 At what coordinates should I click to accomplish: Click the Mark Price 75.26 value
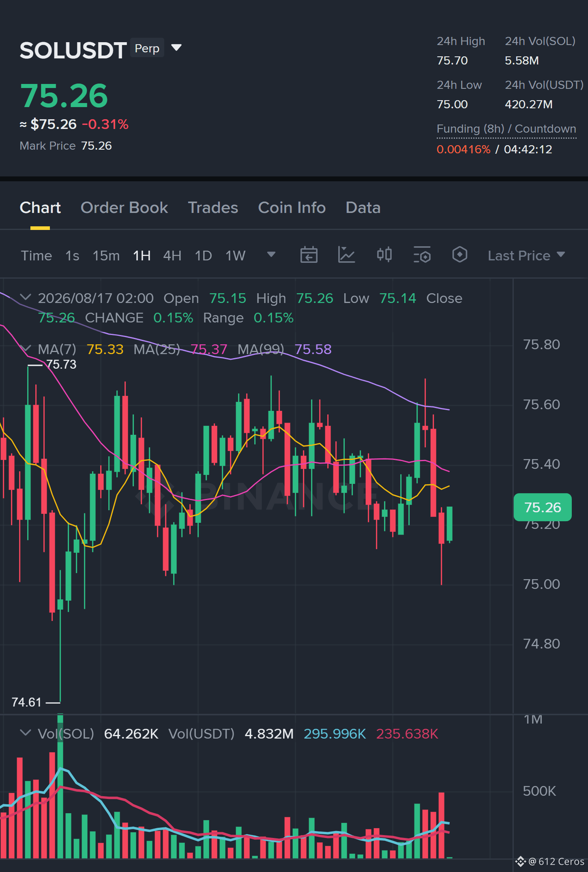pyautogui.click(x=96, y=146)
